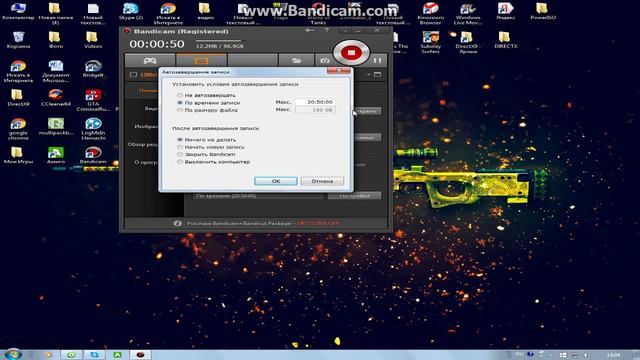The image size is (640, 360).
Task: Open the видео folder on desktop
Action: coord(205,11)
